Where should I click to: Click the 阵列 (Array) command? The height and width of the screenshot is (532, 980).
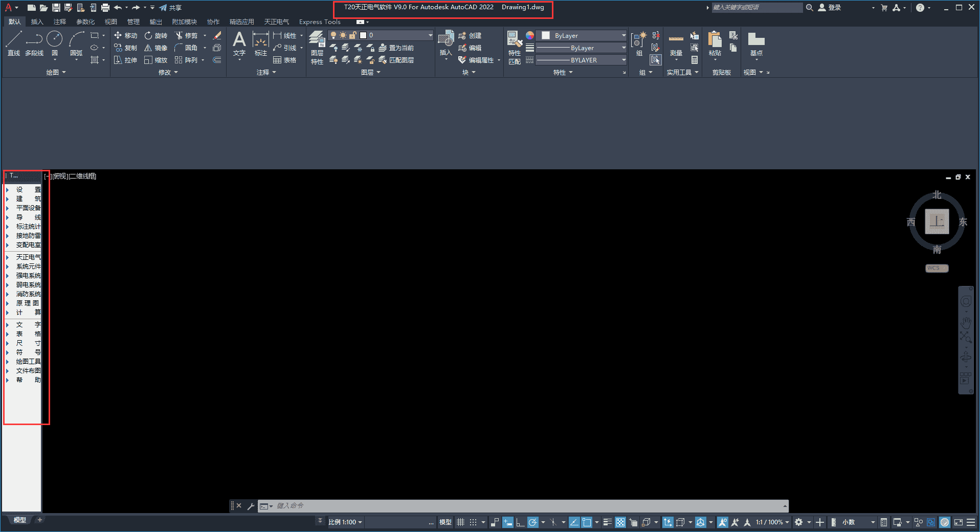click(x=186, y=60)
